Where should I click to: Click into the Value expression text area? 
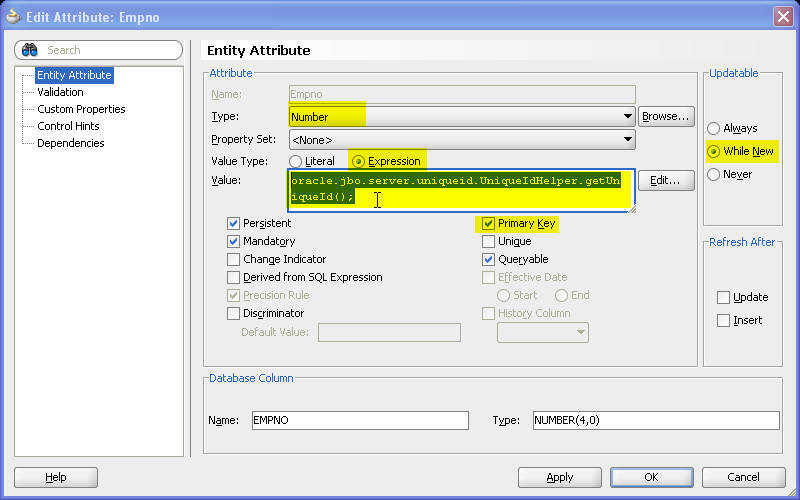coord(462,190)
